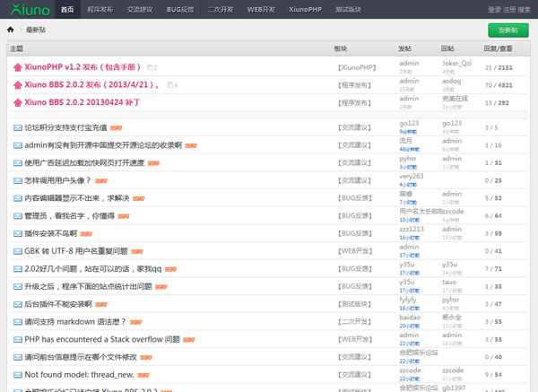538x392 pixels.
Task: Go to the XiunoPHP navigation tab
Action: [347, 9]
